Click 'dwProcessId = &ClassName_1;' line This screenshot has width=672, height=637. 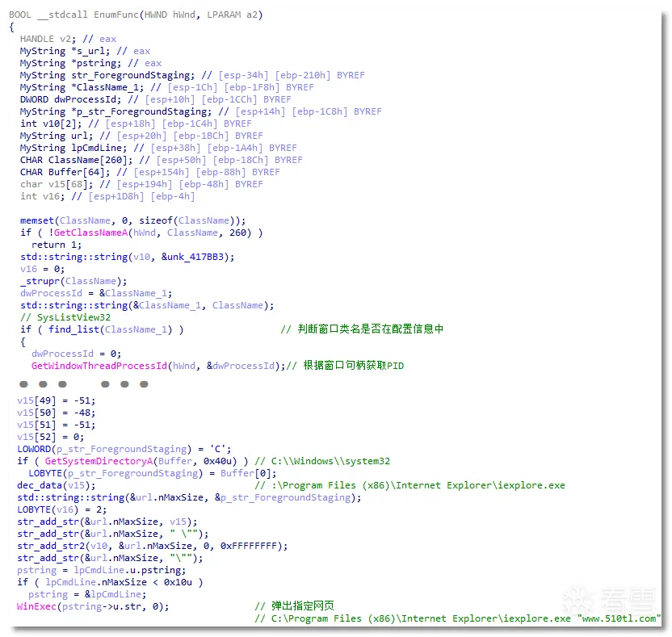(96, 293)
